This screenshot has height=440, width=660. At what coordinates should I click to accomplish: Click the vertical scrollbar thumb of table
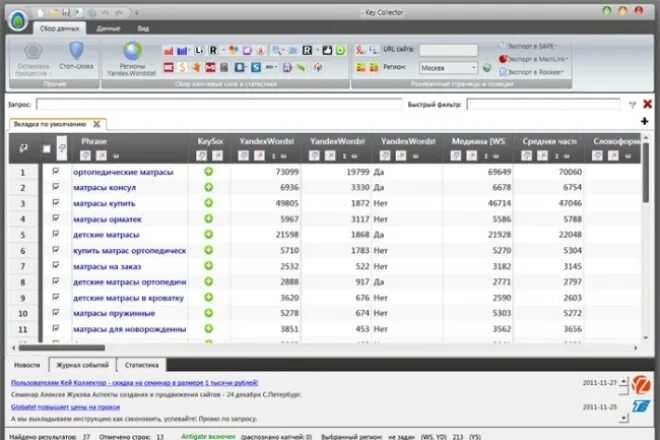click(x=646, y=173)
